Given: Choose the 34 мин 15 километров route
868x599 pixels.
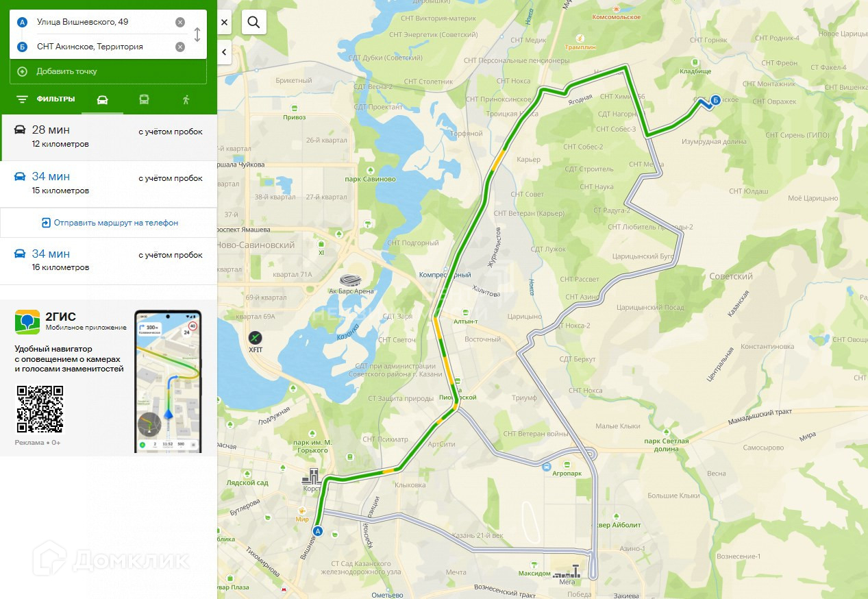Looking at the screenshot, I should (108, 184).
